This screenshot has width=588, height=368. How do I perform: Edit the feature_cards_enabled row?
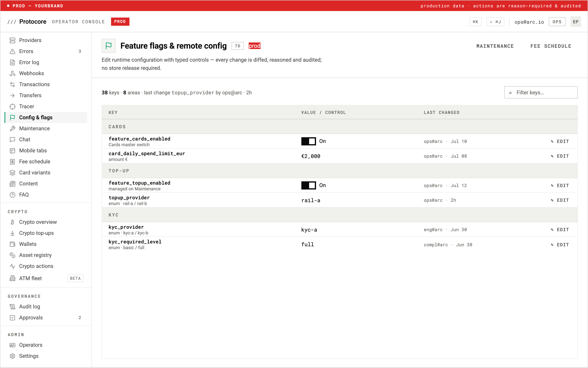pos(560,141)
